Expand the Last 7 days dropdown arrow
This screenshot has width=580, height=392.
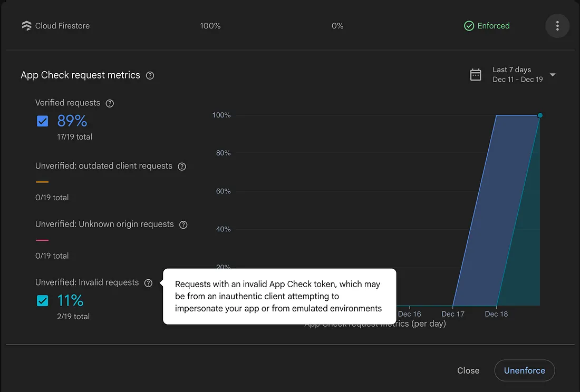point(553,75)
